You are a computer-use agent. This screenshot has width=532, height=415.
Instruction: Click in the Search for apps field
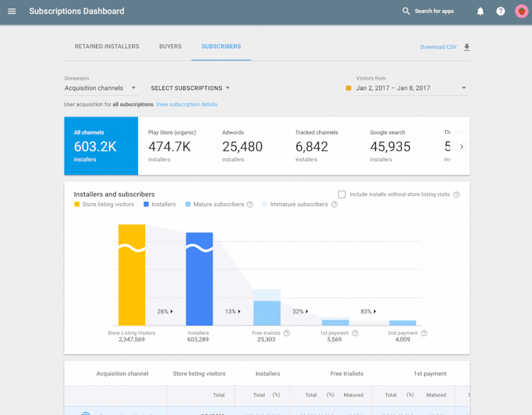click(x=434, y=11)
